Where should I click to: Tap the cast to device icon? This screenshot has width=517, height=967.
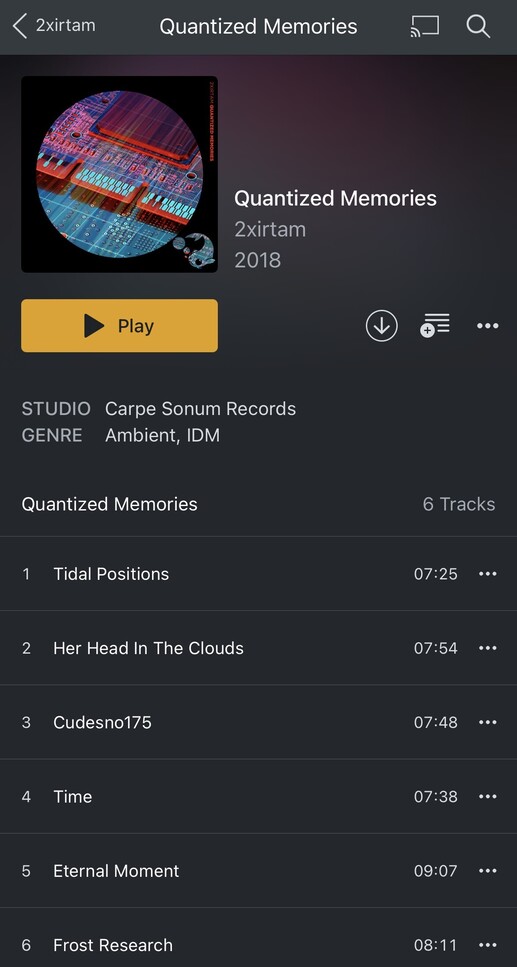425,27
